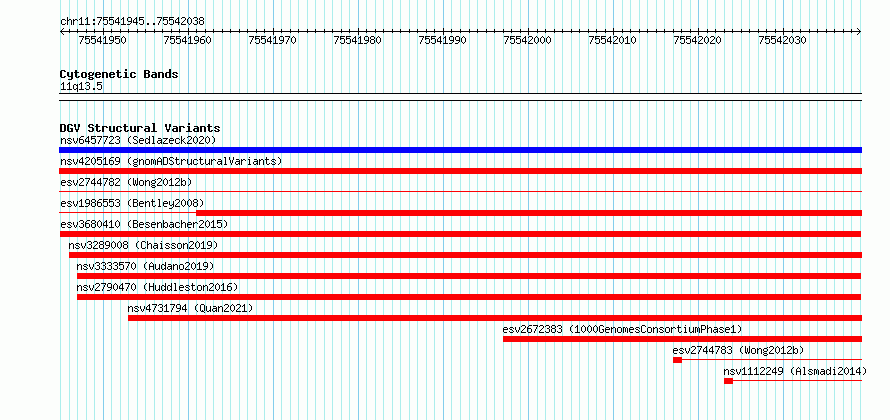Open the nsv3289008 (Chaisson2019) label

coord(143,245)
